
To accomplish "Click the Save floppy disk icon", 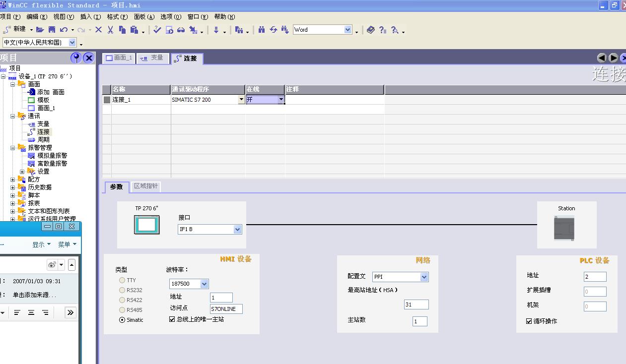I will click(x=52, y=30).
